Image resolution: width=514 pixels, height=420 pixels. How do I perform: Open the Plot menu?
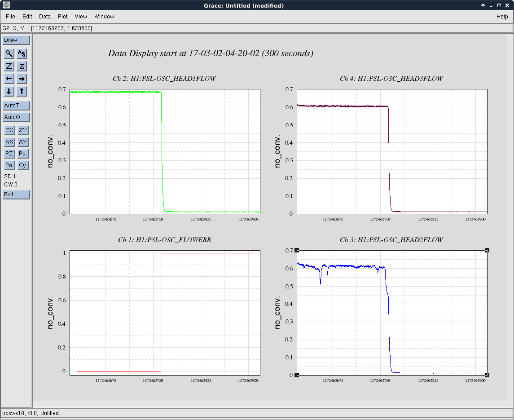[x=62, y=17]
